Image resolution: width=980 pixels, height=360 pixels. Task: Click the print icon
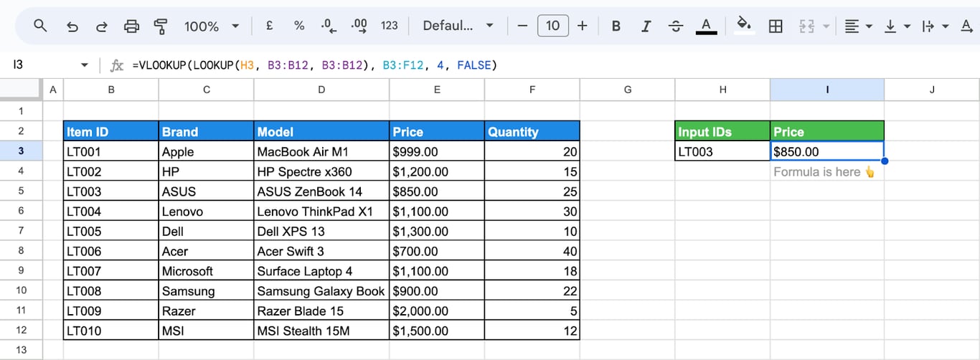(131, 26)
